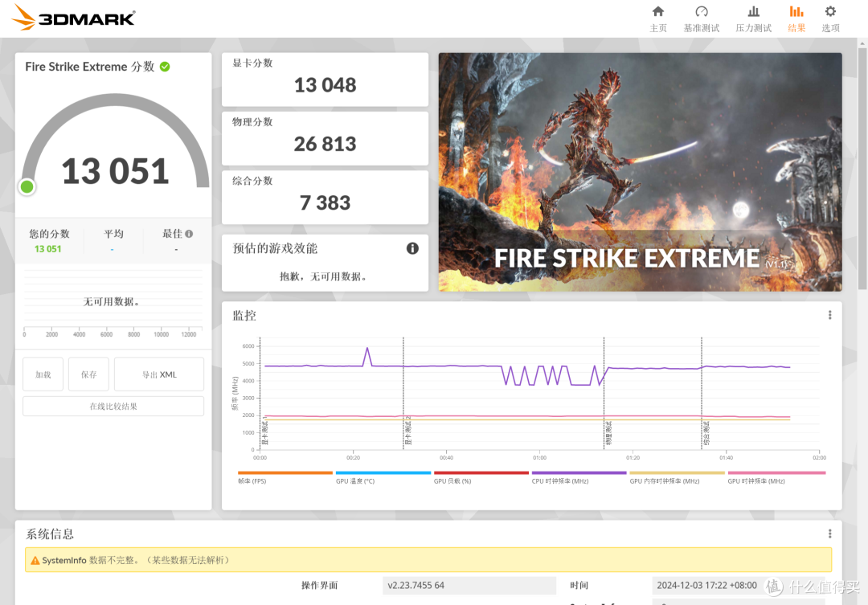The height and width of the screenshot is (605, 868).
Task: Click the 平均 score label
Action: [113, 234]
